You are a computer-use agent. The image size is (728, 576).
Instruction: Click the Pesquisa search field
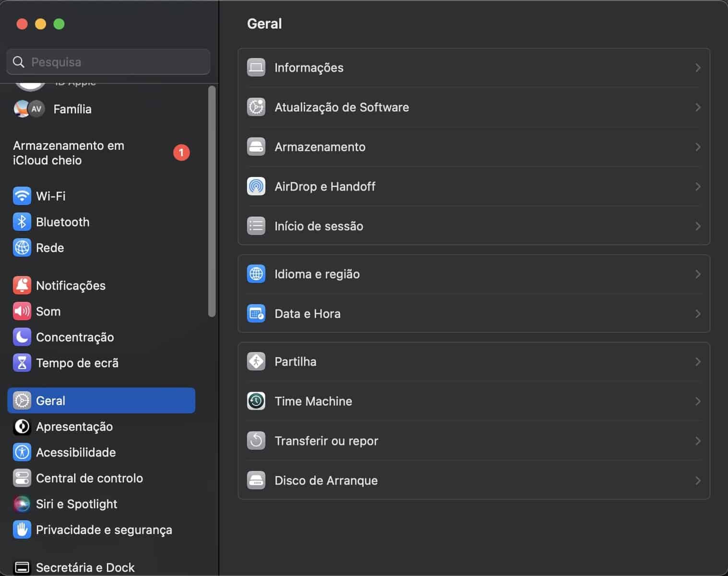point(108,62)
